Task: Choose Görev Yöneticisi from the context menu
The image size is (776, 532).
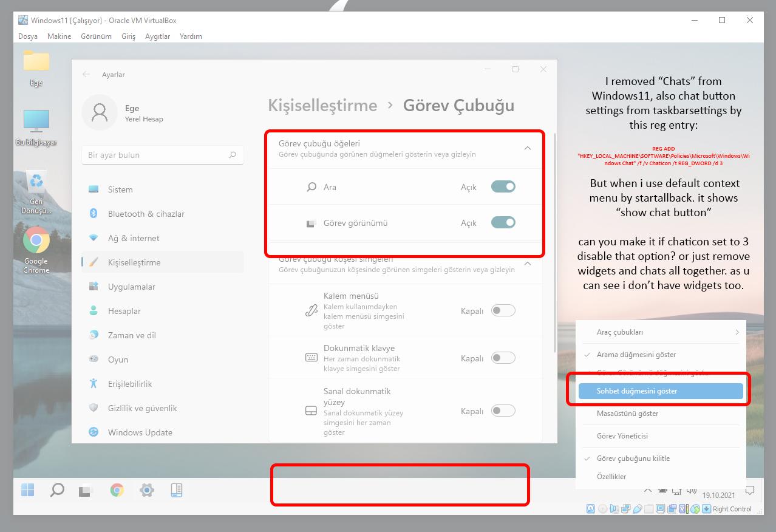Action: pyautogui.click(x=661, y=436)
